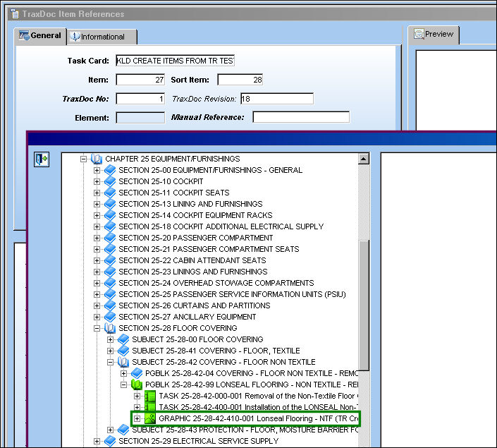Expand Section 25-14 Cockpit Equipment Racks
Viewport: 497px width, 448px height.
97,215
